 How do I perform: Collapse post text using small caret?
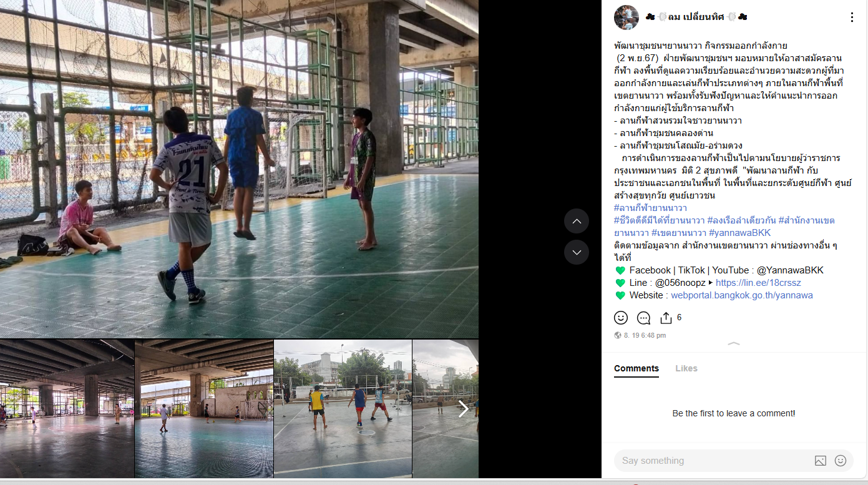pyautogui.click(x=734, y=344)
